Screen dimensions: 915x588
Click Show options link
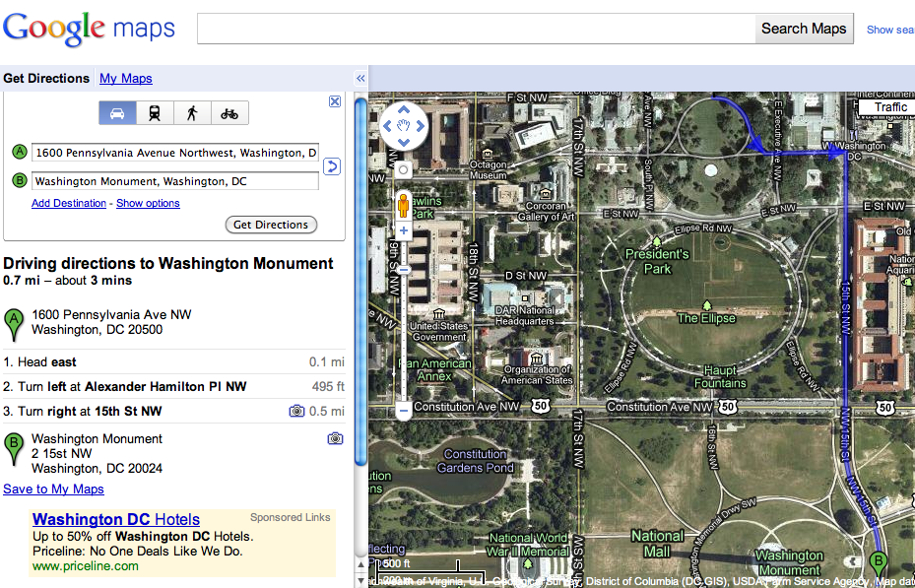tap(148, 203)
